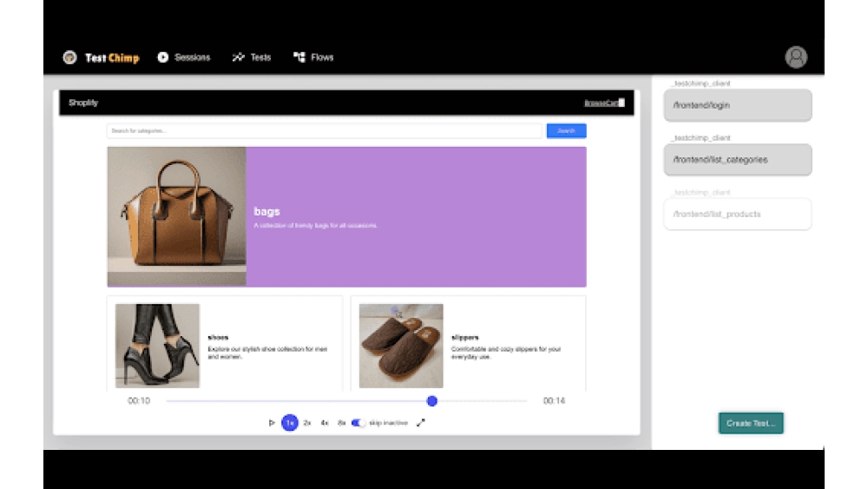Click the Shoplify title in replay
The width and height of the screenshot is (868, 489).
(83, 102)
